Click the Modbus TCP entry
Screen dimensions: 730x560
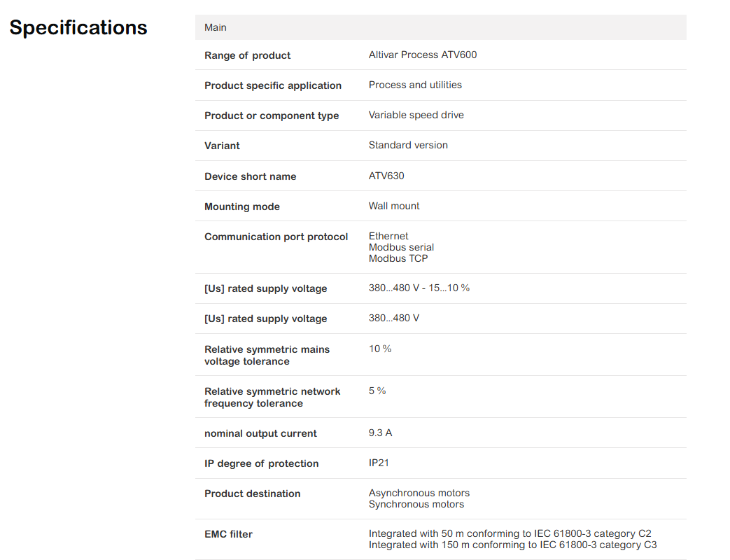398,258
